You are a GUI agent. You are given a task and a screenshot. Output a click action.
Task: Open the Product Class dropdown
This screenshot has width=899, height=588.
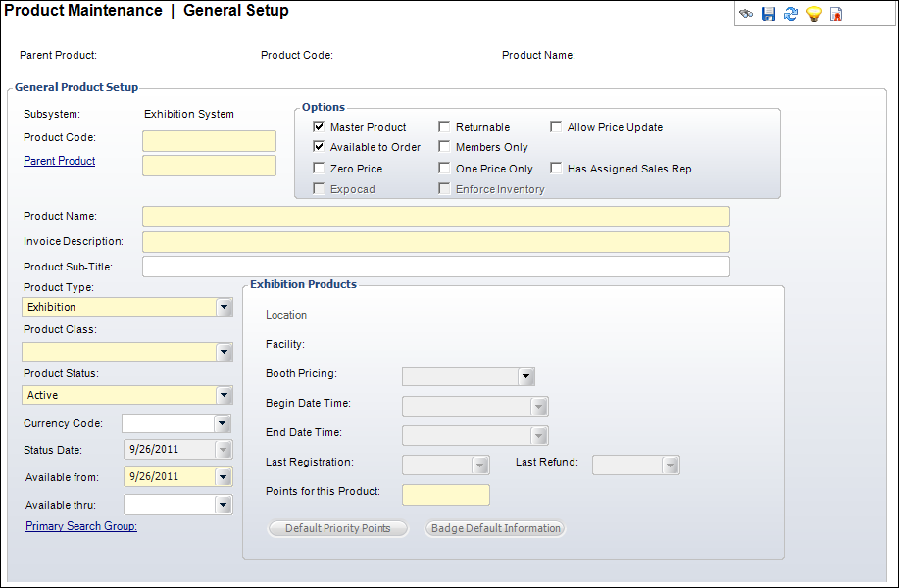225,352
